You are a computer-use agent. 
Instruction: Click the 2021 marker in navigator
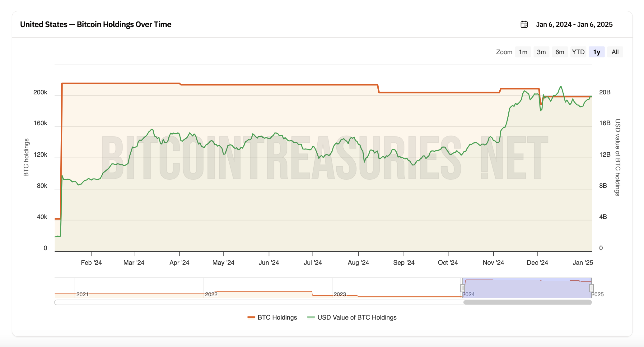click(82, 294)
